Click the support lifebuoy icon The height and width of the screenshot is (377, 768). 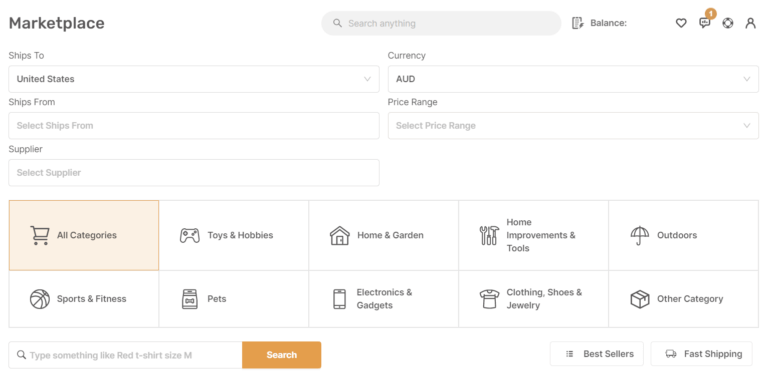click(728, 23)
